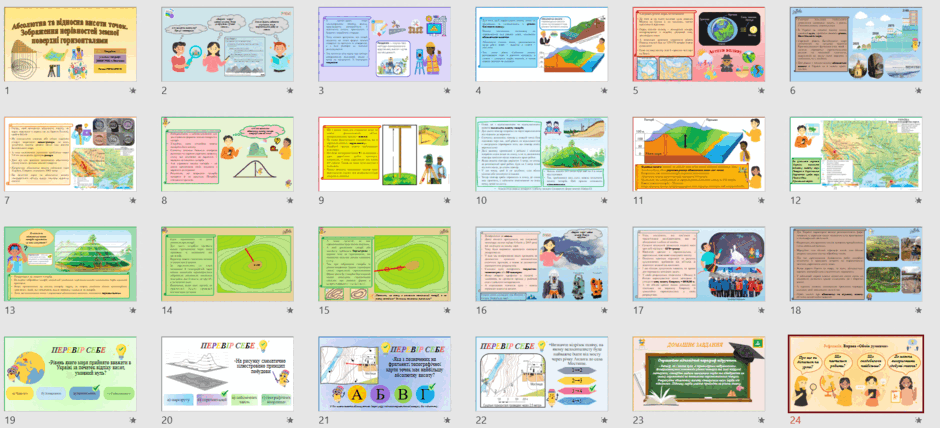The width and height of the screenshot is (940, 428).
Task: Select slide 17 thumbnail
Action: 698,264
